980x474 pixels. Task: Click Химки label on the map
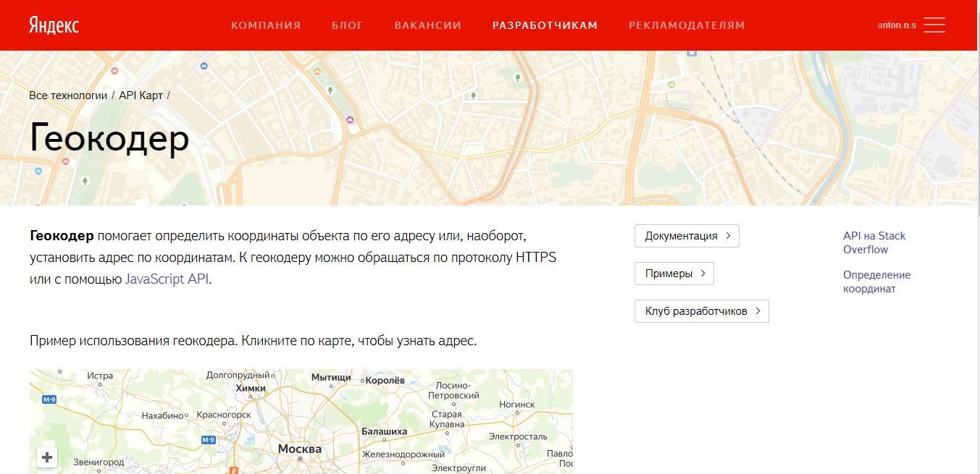pyautogui.click(x=251, y=389)
